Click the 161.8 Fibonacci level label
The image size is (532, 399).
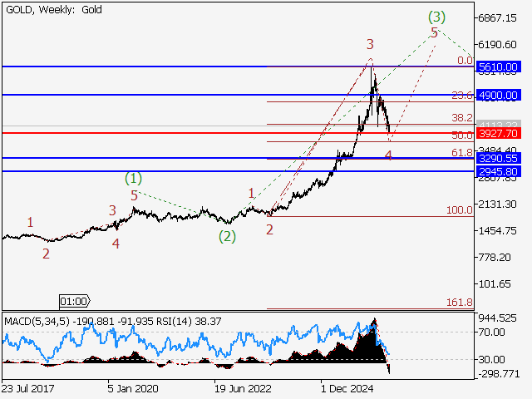tap(460, 302)
